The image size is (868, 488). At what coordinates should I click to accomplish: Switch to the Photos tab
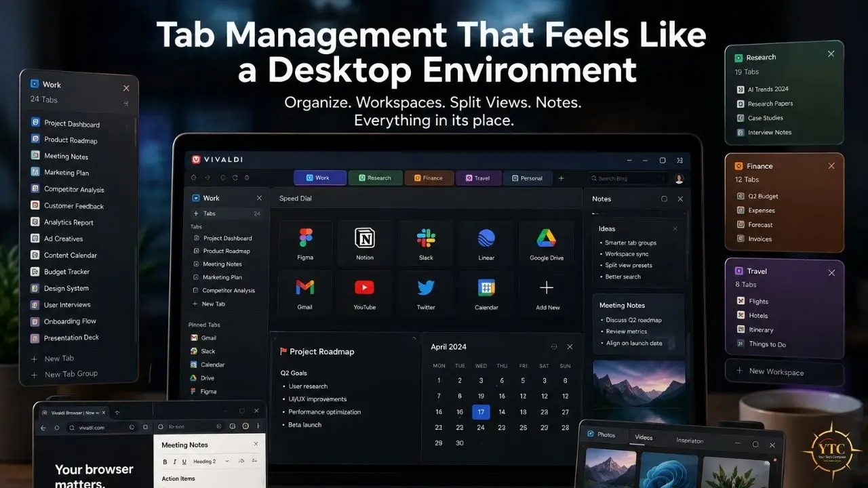coord(601,434)
